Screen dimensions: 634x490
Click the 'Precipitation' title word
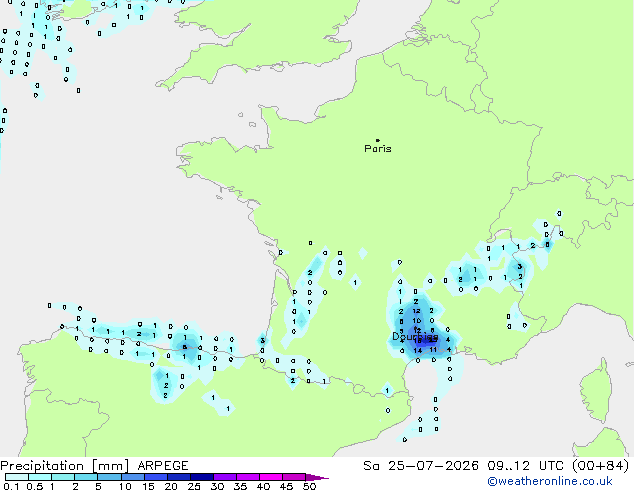click(x=42, y=466)
